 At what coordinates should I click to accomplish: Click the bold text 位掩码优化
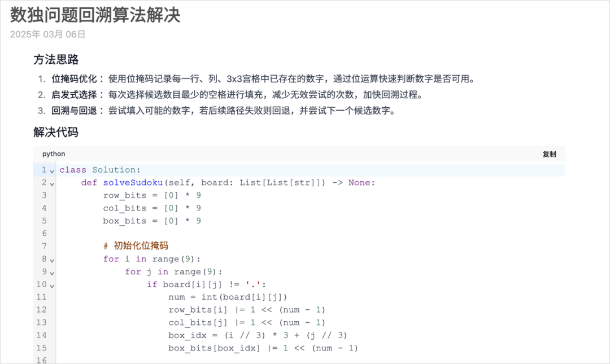[x=74, y=79]
